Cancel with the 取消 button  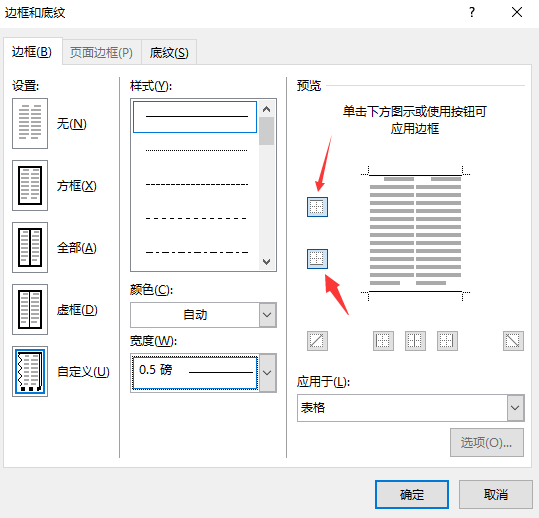click(x=496, y=494)
